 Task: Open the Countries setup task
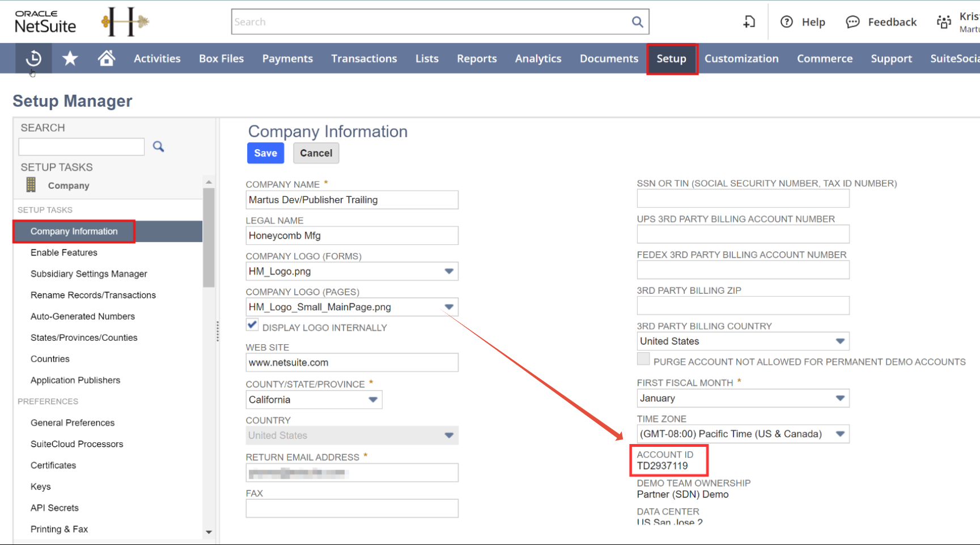click(50, 359)
